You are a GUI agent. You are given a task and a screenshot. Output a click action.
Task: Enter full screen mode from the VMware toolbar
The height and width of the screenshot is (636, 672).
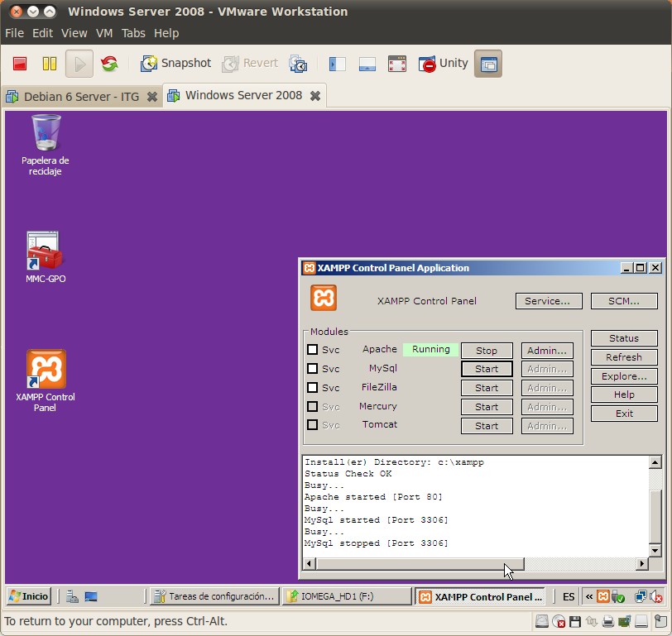396,63
